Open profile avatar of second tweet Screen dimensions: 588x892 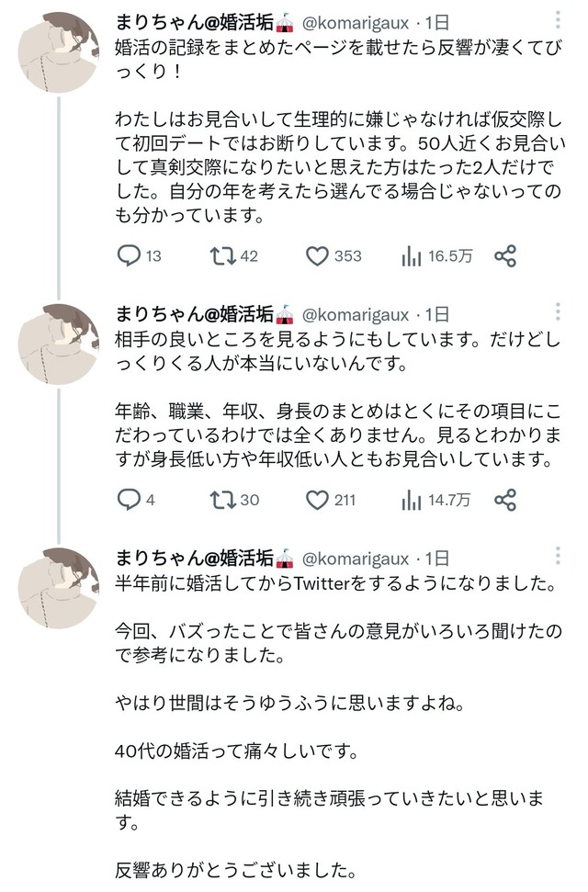[59, 344]
